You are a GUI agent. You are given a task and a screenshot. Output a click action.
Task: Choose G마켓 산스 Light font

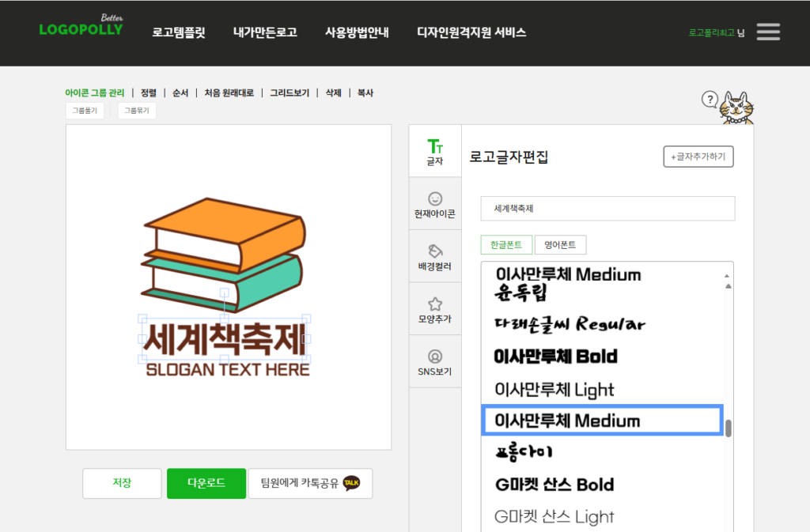click(x=555, y=516)
